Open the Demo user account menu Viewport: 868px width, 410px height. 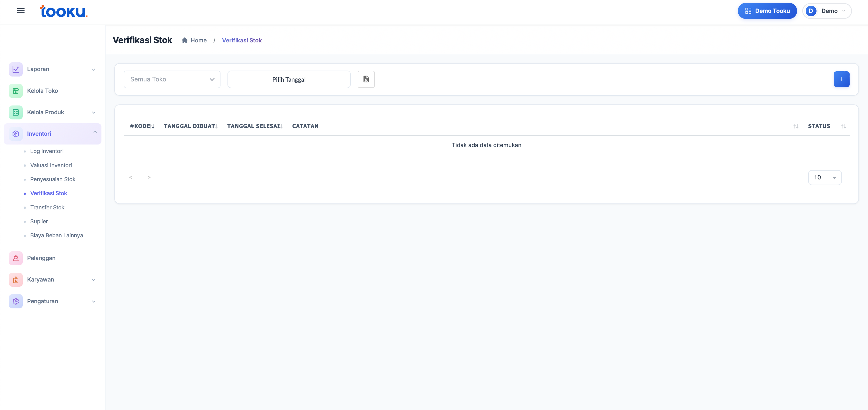pyautogui.click(x=827, y=11)
